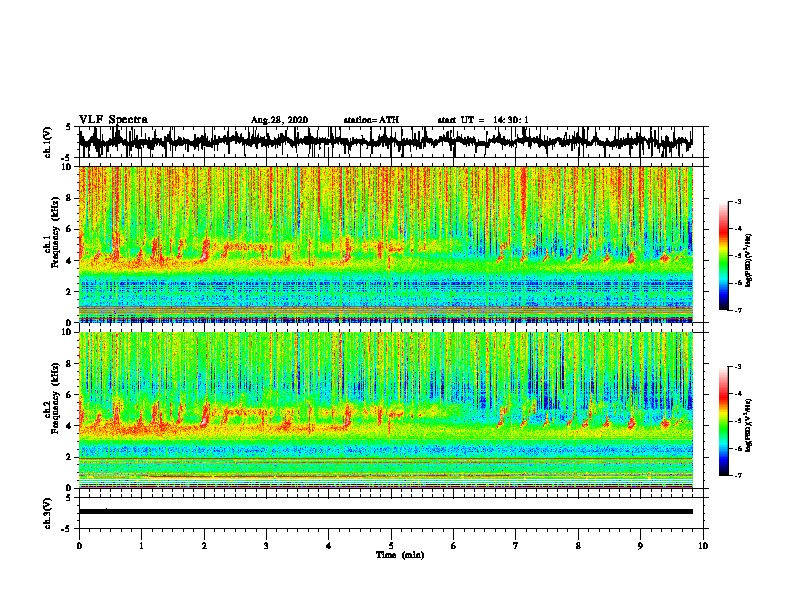Viewport: 792px width, 612px height.
Task: Click time axis tick label "4"
Action: tap(329, 546)
